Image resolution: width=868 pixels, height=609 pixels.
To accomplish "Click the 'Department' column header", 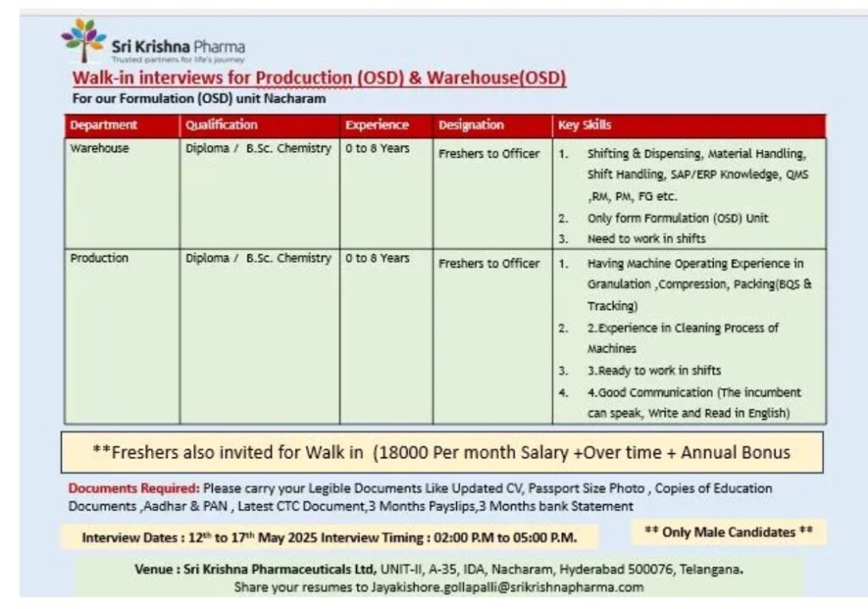I will pos(103,125).
